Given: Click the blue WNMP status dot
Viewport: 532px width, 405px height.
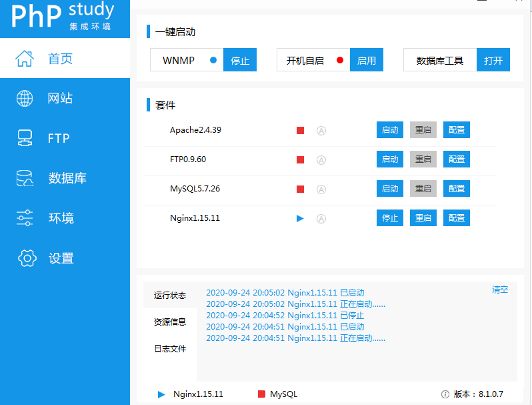Looking at the screenshot, I should coord(213,60).
